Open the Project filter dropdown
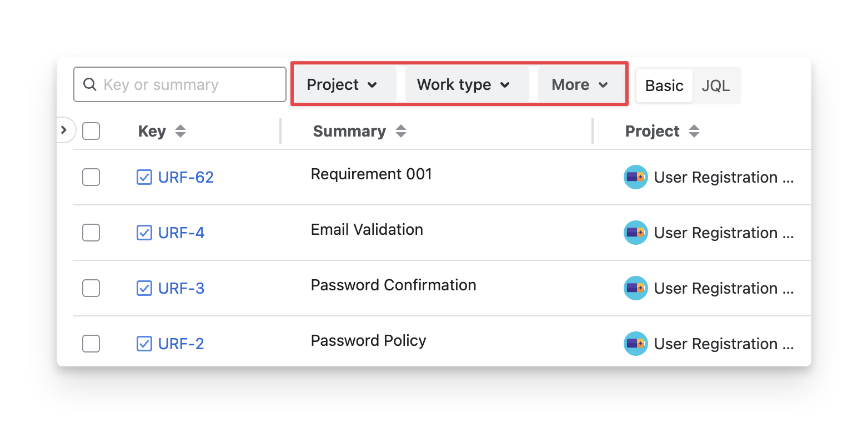Image resolution: width=868 pixels, height=423 pixels. click(343, 85)
